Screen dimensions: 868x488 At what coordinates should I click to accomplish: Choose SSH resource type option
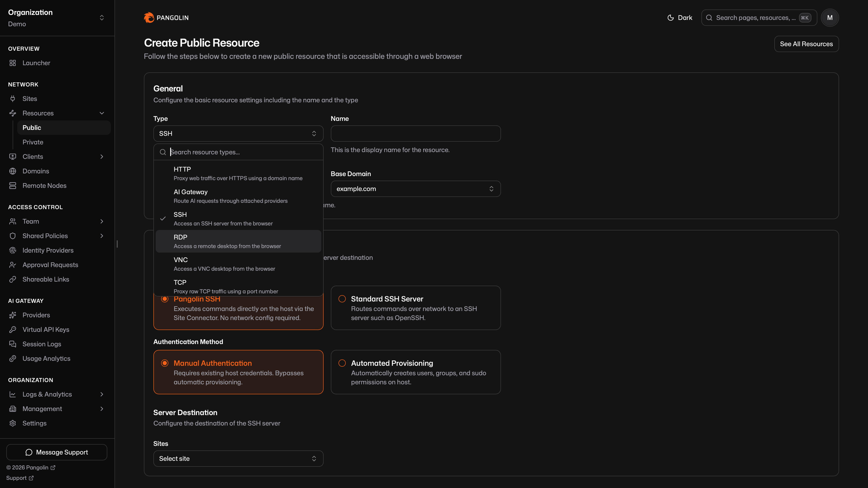point(238,219)
